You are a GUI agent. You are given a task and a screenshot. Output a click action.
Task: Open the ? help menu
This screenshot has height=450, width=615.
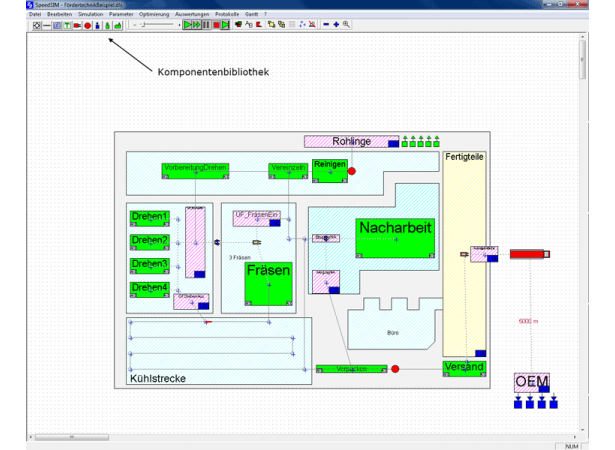(266, 14)
